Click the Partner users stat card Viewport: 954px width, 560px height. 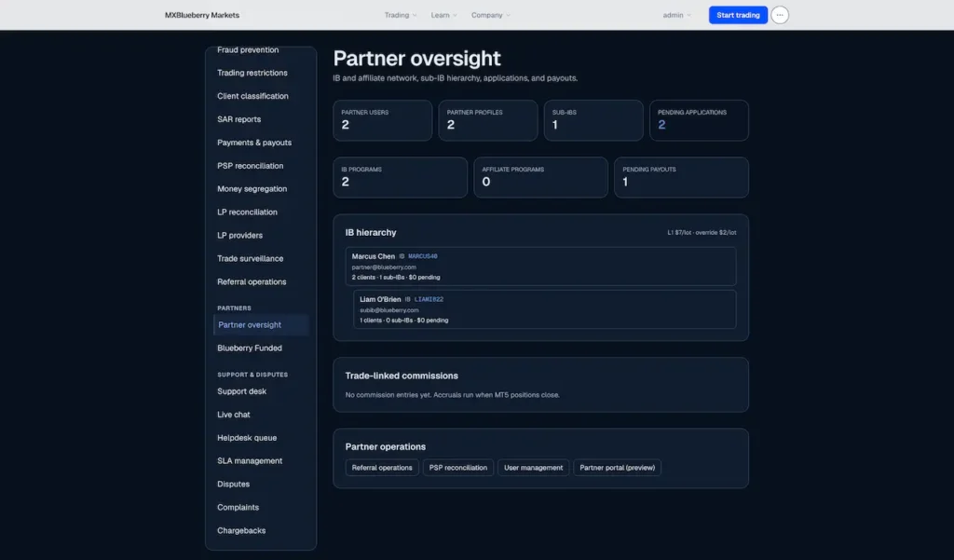coord(383,120)
